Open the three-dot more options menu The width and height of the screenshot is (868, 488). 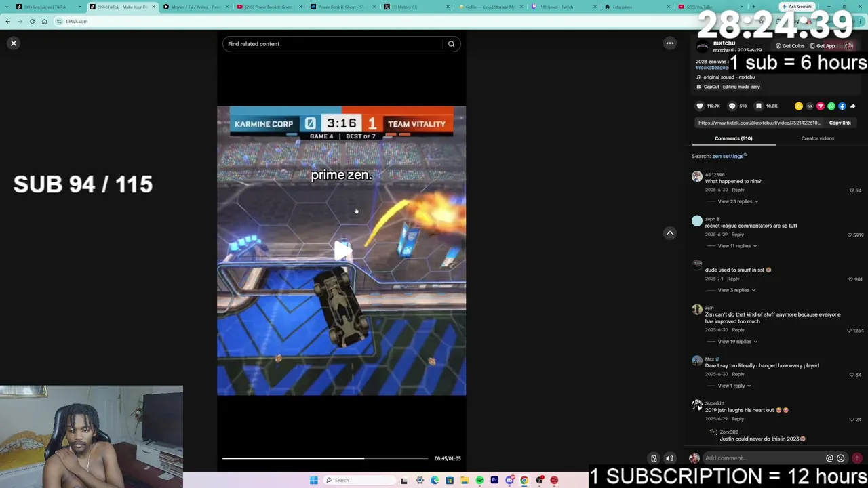670,43
